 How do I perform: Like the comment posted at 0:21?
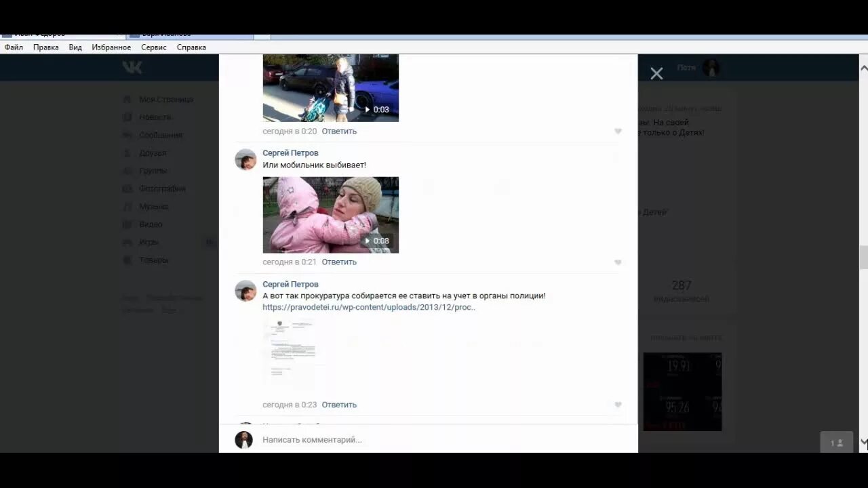[618, 262]
